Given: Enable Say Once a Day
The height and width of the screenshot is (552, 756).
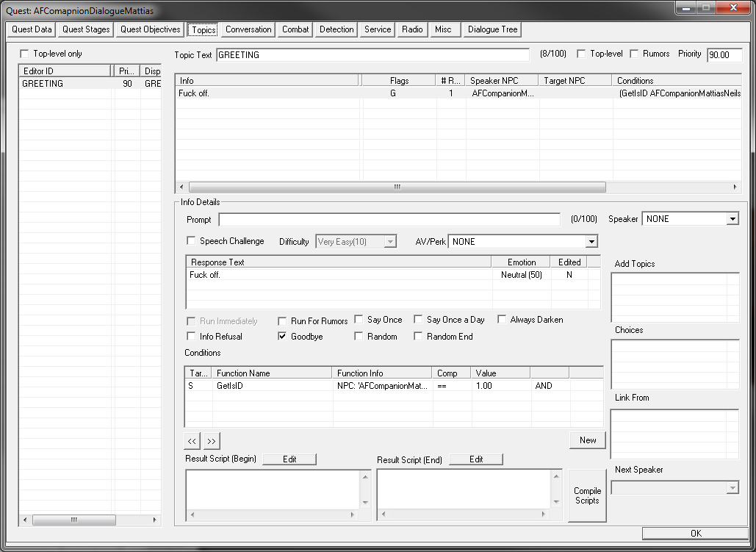Looking at the screenshot, I should (419, 320).
